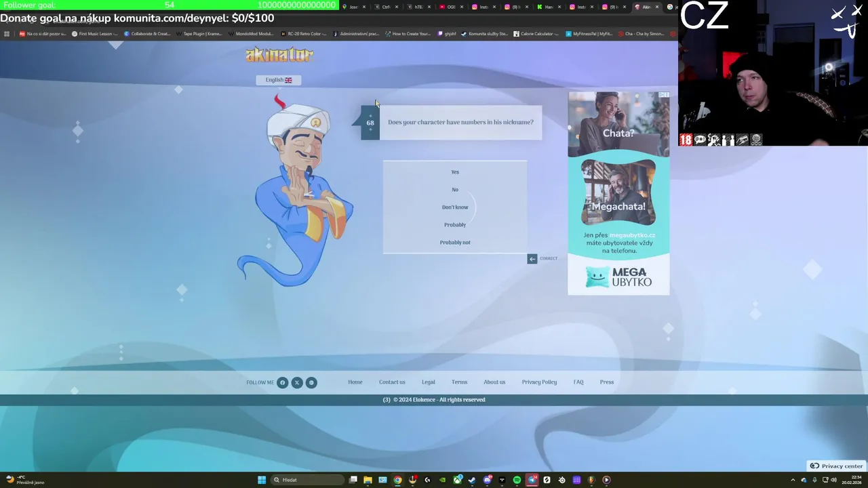Open the MyFitnessPal bookmark
This screenshot has width=868, height=488.
click(589, 34)
